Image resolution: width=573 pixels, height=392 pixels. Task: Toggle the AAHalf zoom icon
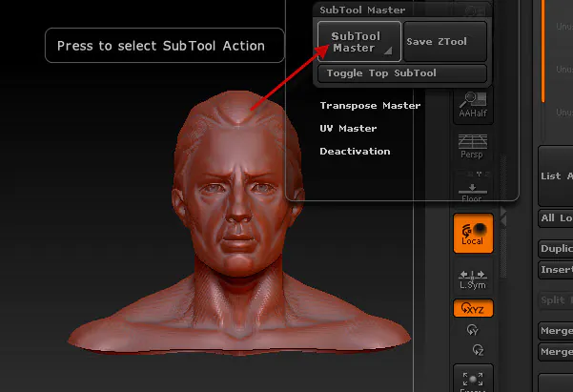473,105
